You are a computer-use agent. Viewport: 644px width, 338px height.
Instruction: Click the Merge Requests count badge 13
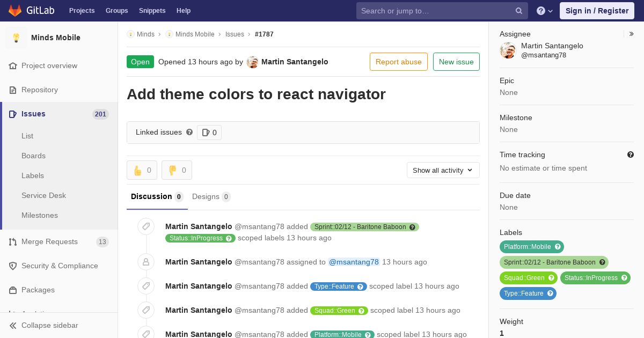coord(102,242)
